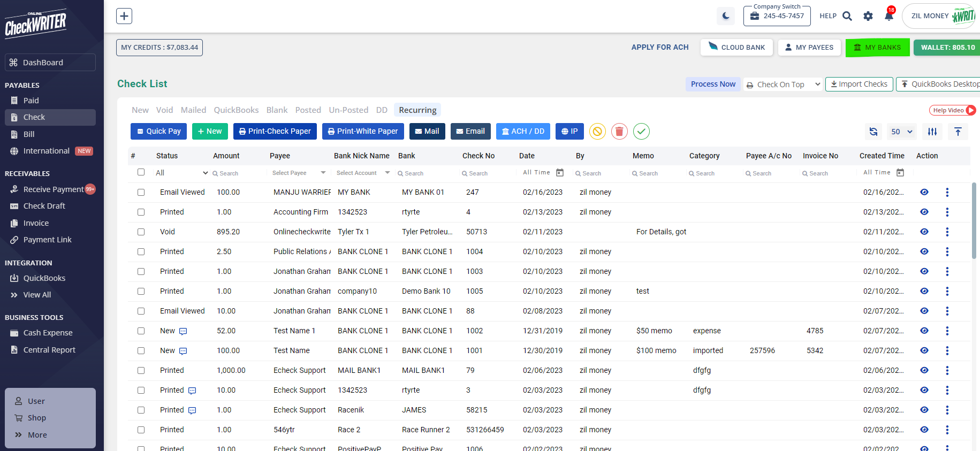Click the plus add icon at top
Image resolution: width=980 pixels, height=451 pixels.
coord(124,16)
